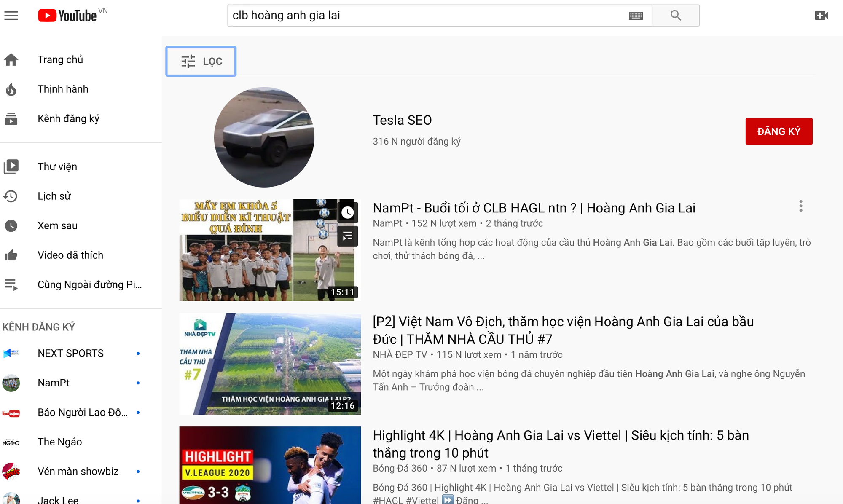Click the Tesla SEO Cybertruck channel avatar
The height and width of the screenshot is (504, 843).
point(264,137)
